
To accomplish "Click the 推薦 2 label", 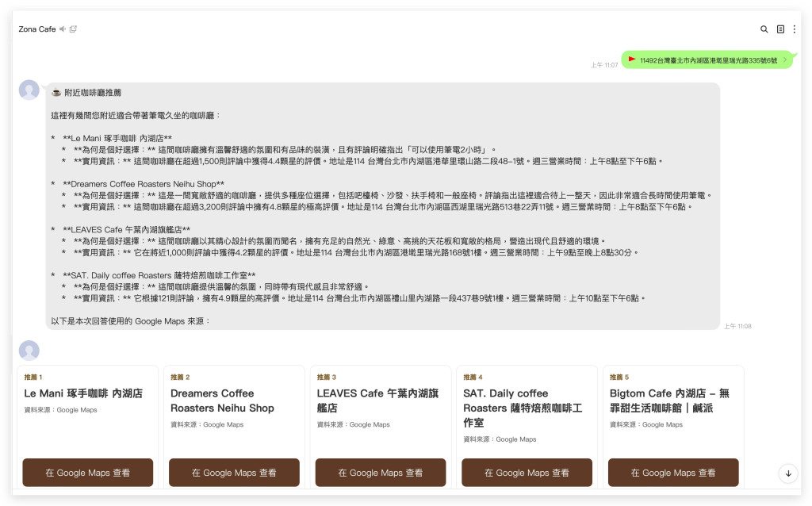I will (180, 377).
